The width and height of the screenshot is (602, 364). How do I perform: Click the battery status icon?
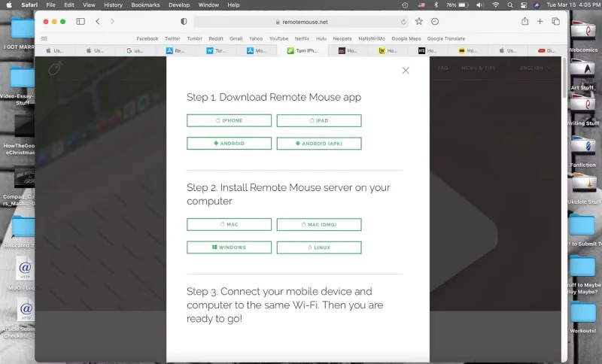tap(464, 5)
